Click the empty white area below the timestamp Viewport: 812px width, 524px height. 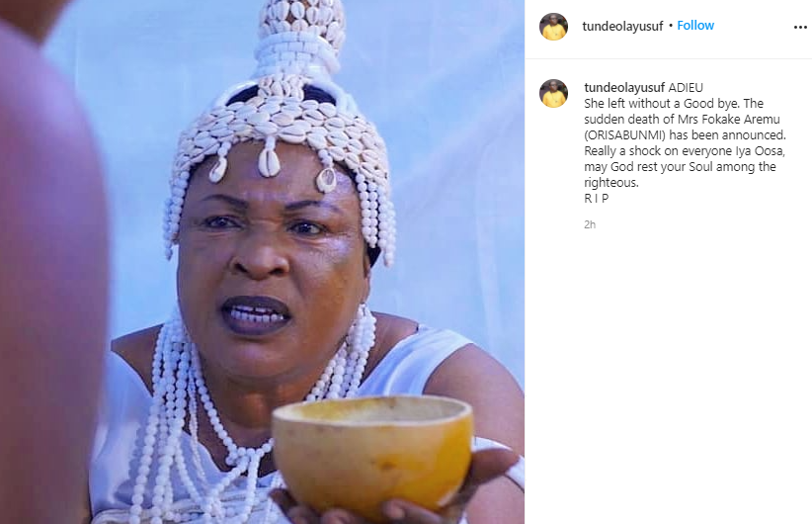point(668,373)
